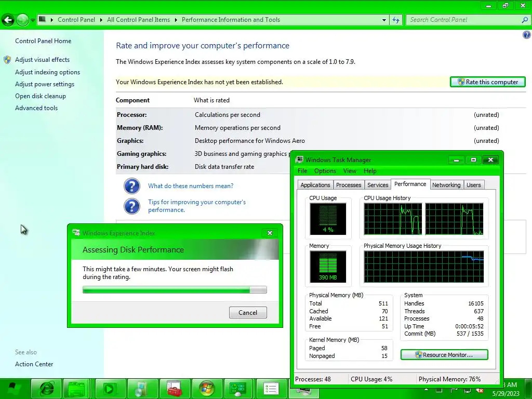Click the assessment progress bar
Image resolution: width=532 pixels, height=399 pixels.
tap(175, 290)
